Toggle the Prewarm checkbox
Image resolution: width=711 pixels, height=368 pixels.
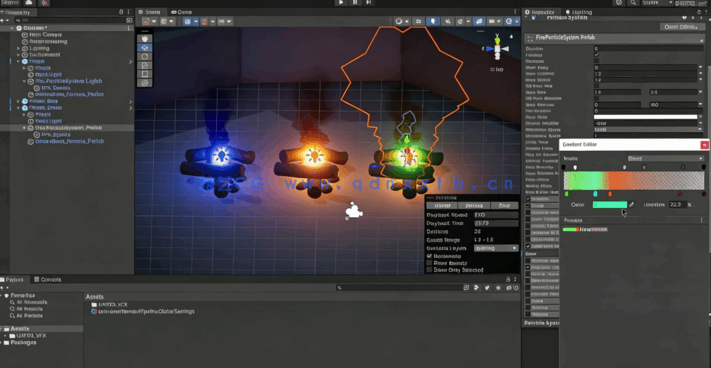(596, 61)
